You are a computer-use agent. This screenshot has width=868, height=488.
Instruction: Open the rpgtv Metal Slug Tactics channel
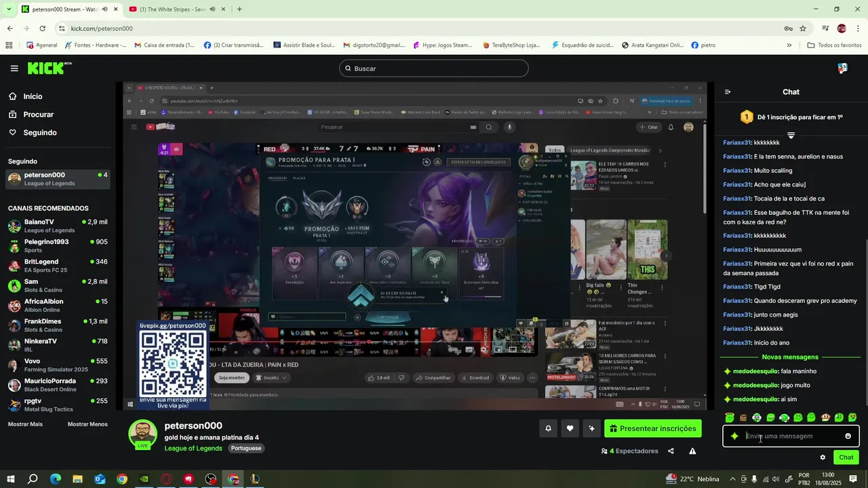pos(58,405)
